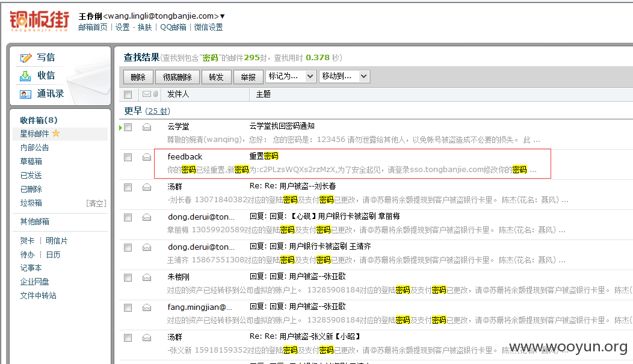Expand account menu arrow next to email address
Viewport: 633px width, 364px height.
pyautogui.click(x=222, y=16)
